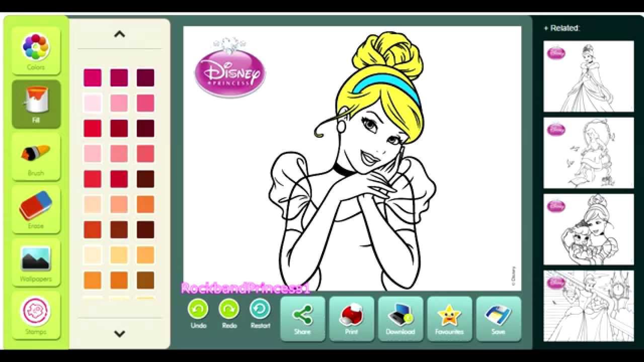Open first related Cinderella gown thumbnail
644x362 pixels.
click(589, 76)
